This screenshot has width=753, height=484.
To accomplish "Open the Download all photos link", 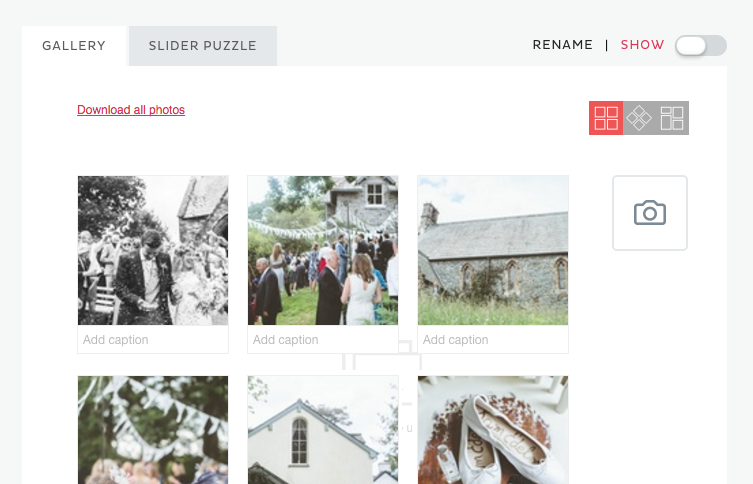I will 131,110.
